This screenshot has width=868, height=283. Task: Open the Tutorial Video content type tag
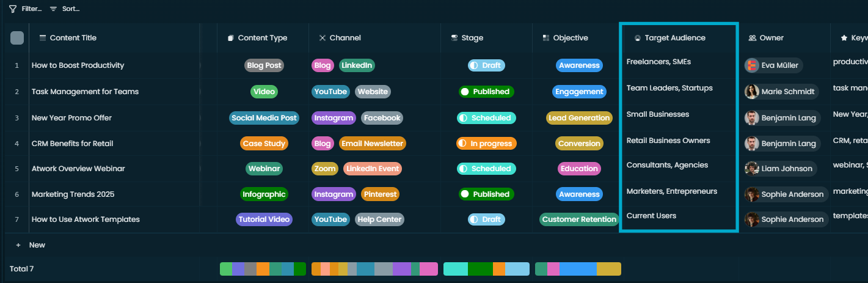point(264,219)
